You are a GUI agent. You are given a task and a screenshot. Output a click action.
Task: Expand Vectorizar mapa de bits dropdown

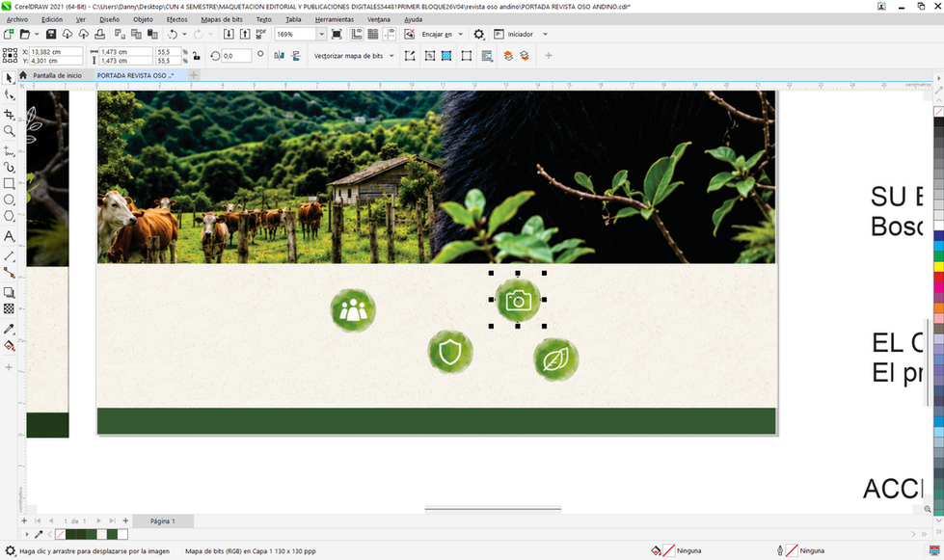pos(391,56)
